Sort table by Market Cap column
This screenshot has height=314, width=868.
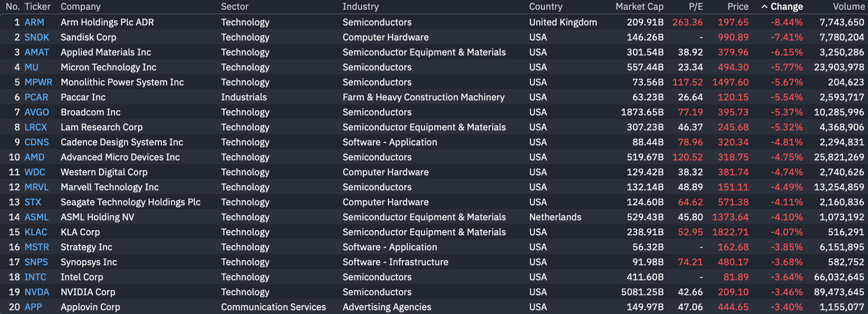click(639, 7)
